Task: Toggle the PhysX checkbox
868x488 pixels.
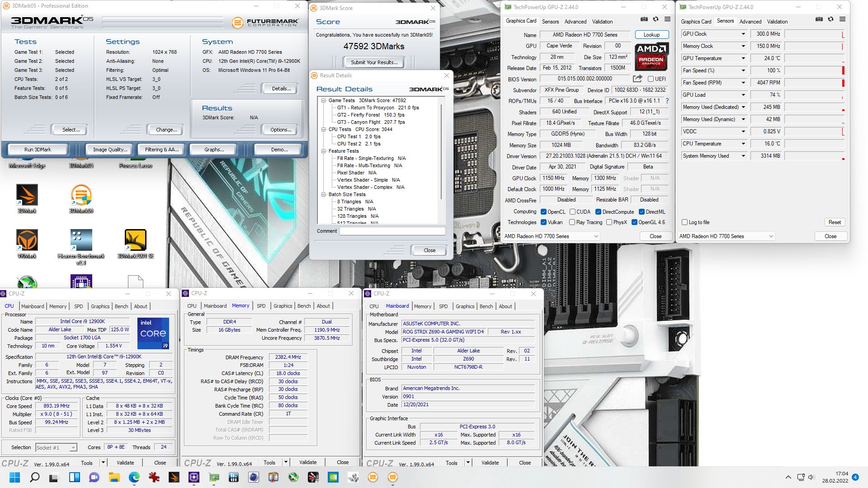Action: (x=609, y=222)
